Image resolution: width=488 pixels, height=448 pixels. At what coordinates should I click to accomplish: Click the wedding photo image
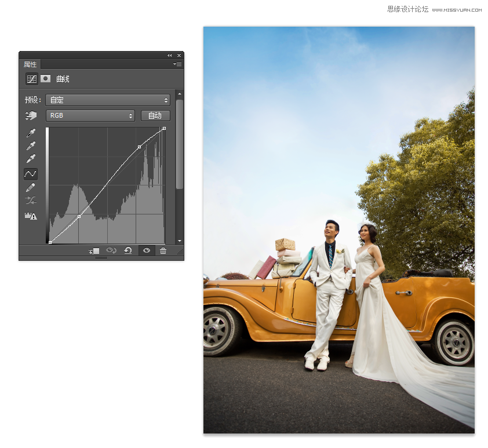[x=339, y=230]
